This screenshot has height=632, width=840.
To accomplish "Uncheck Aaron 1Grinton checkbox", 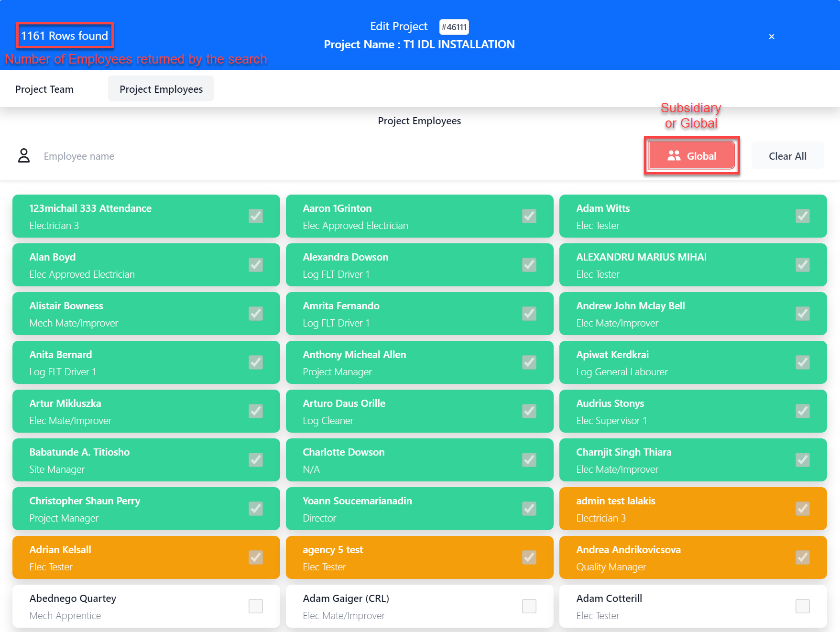I will (529, 216).
